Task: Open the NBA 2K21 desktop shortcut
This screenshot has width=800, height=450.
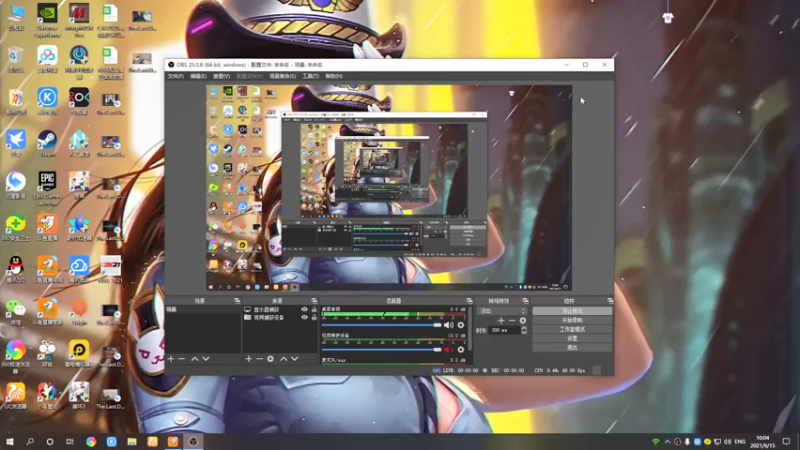Action: tap(110, 269)
